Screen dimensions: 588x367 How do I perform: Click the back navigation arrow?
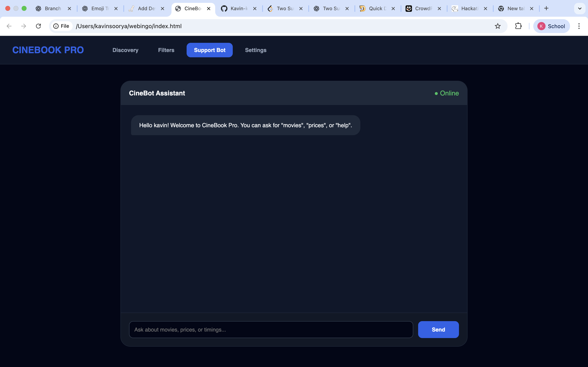9,26
